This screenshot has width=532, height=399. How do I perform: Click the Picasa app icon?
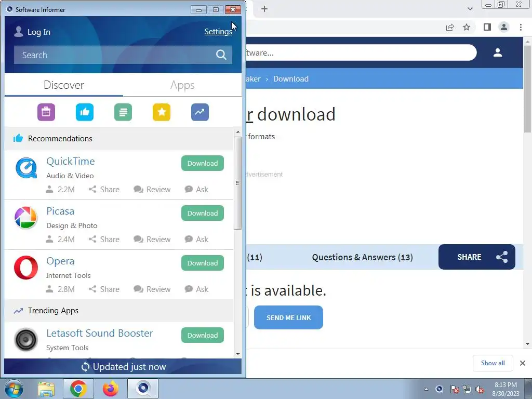pyautogui.click(x=26, y=218)
